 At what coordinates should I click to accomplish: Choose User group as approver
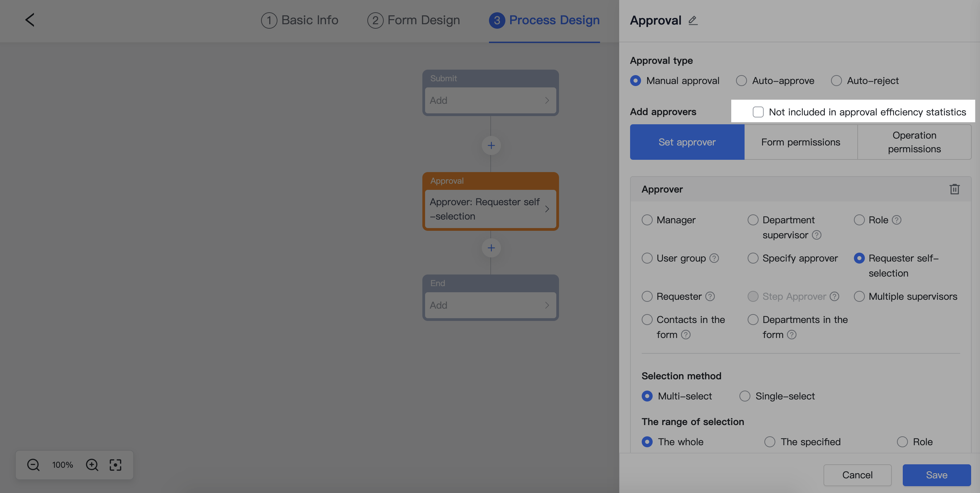[647, 258]
